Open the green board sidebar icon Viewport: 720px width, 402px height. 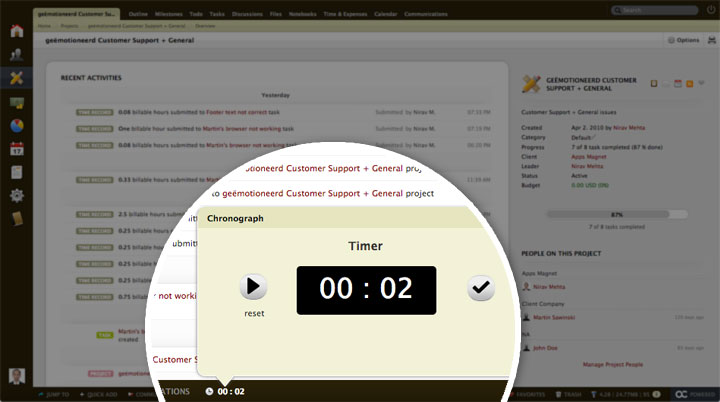pos(17,102)
